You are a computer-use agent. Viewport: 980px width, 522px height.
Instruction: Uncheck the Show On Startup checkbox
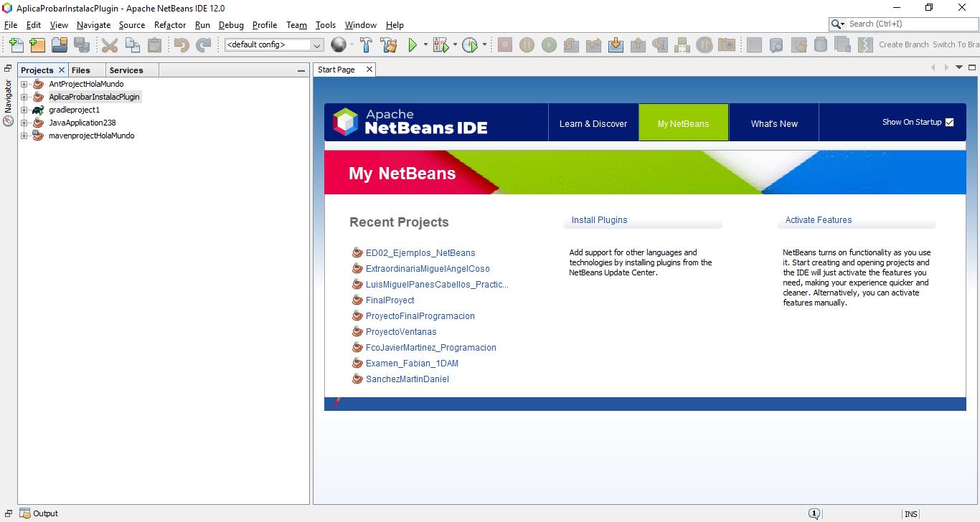[949, 122]
